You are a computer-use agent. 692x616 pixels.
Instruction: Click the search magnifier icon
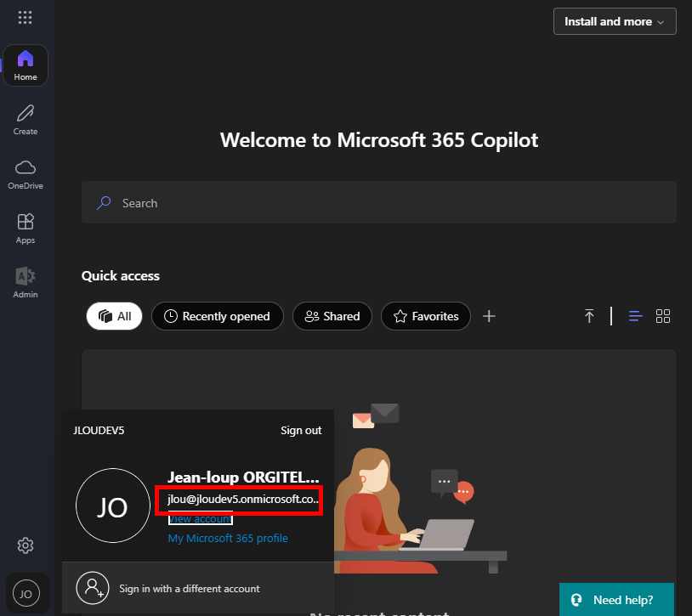tap(104, 203)
